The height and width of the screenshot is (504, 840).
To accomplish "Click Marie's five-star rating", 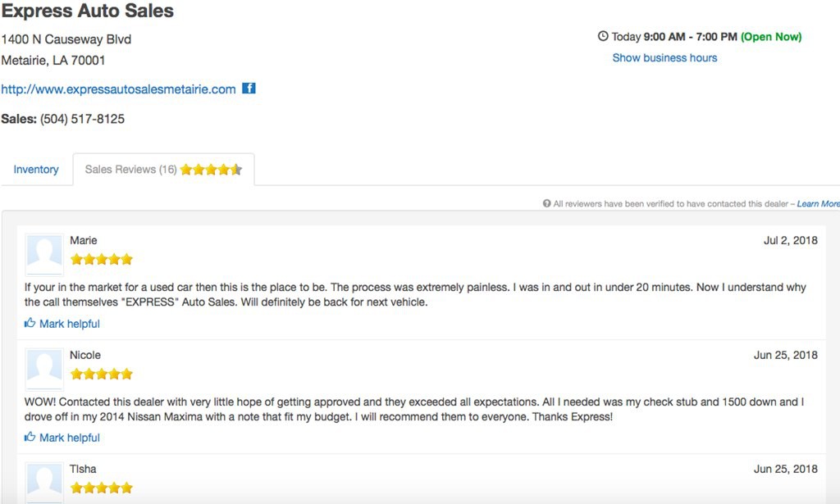I will pos(101,260).
